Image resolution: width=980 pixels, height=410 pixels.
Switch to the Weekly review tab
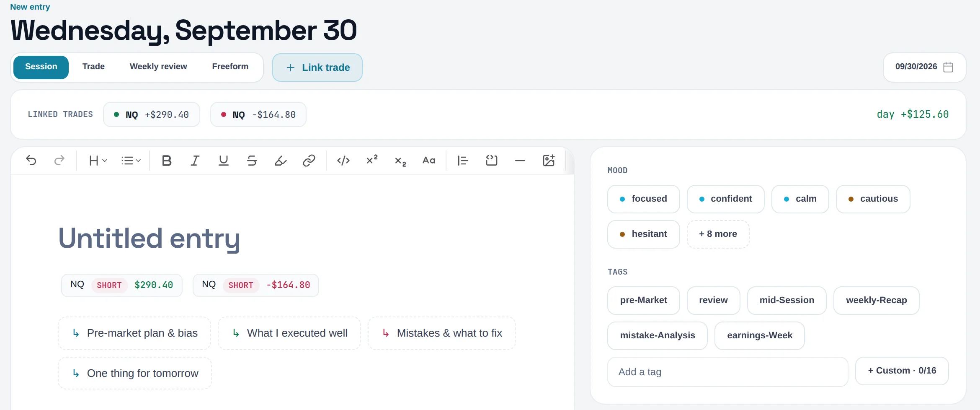pyautogui.click(x=158, y=67)
